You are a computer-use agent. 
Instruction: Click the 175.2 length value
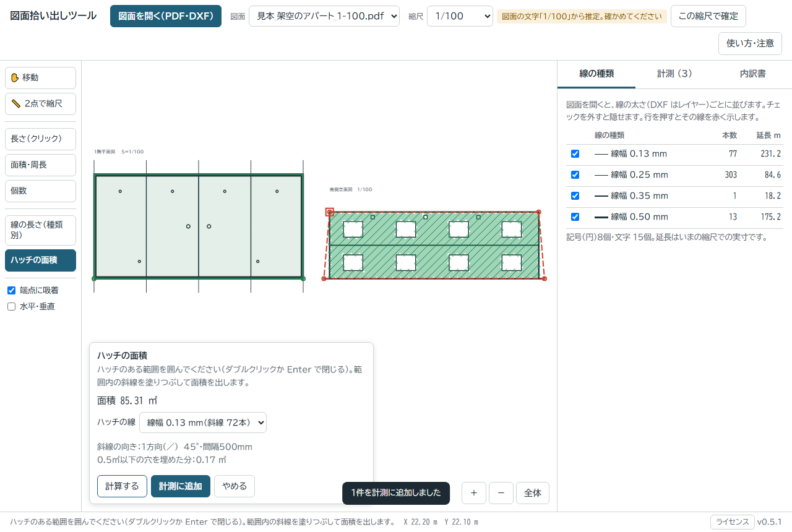click(x=770, y=217)
